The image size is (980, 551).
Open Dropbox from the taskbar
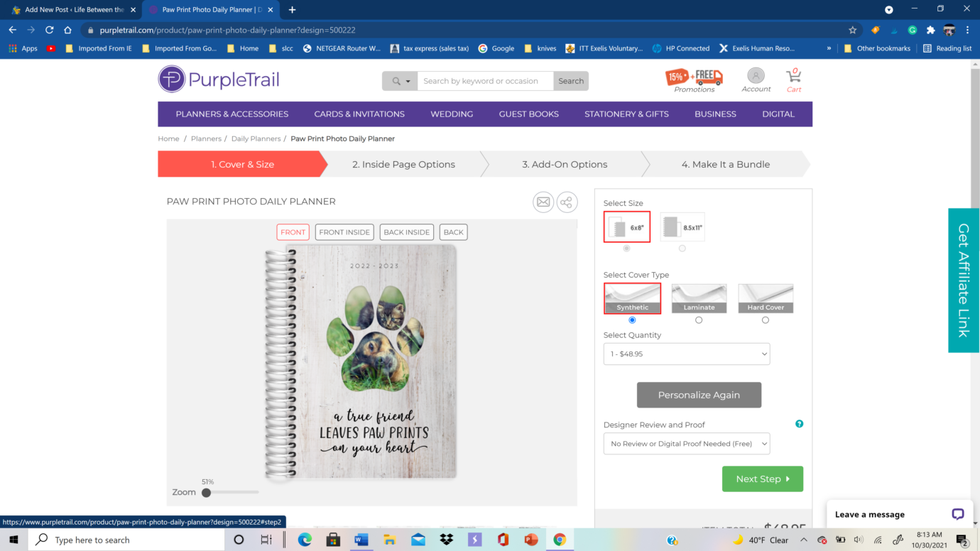pyautogui.click(x=447, y=540)
